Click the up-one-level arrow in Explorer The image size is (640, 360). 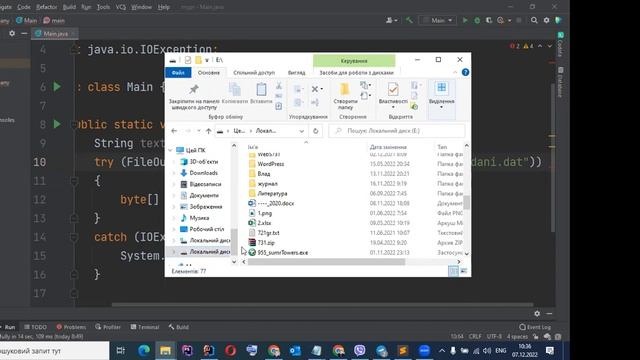tap(209, 131)
